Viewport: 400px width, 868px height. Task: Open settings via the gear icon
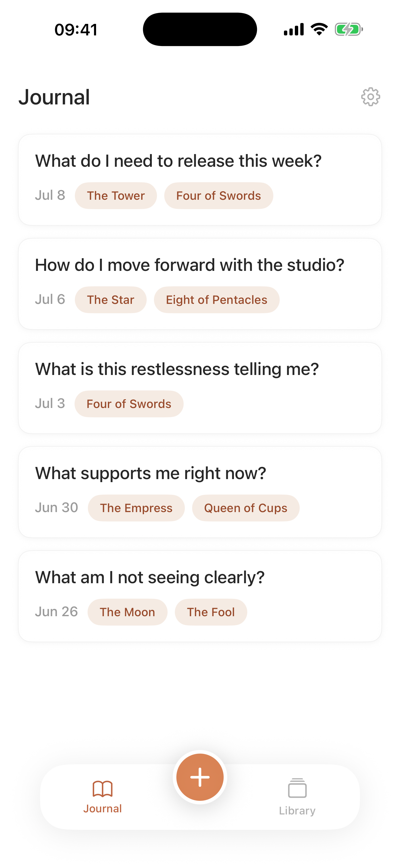click(x=370, y=97)
